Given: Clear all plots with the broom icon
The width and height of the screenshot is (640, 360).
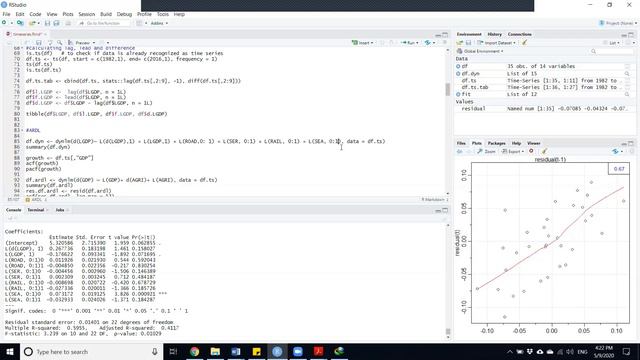Looking at the screenshot, I should point(544,151).
